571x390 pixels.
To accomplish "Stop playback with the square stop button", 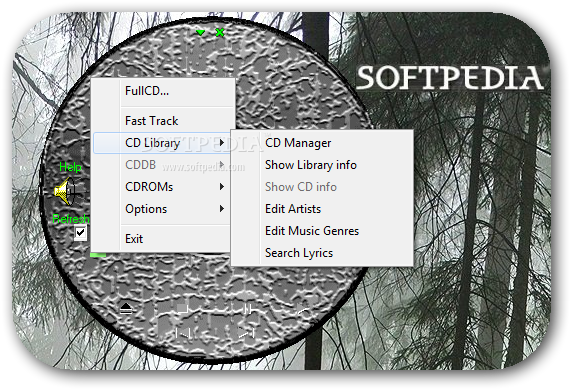I will click(x=182, y=309).
